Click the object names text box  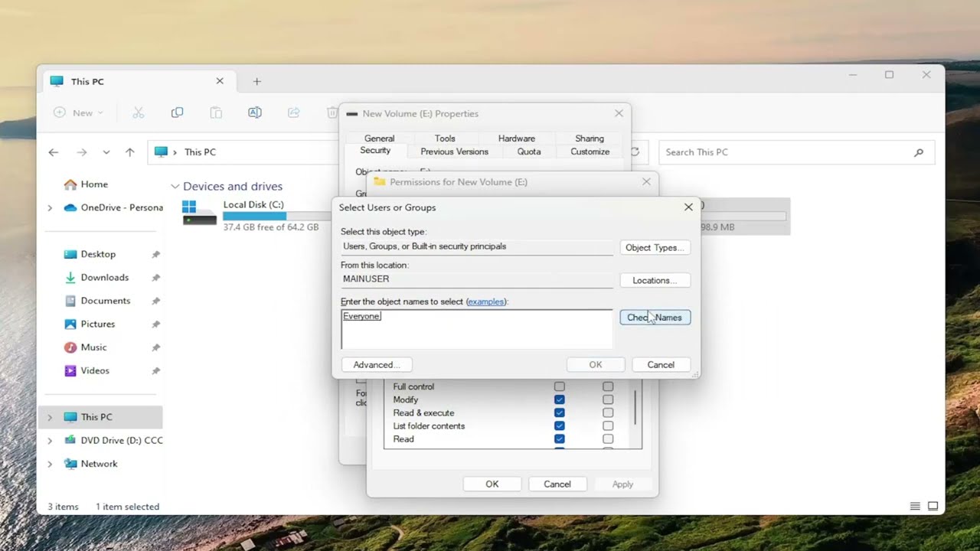(477, 329)
